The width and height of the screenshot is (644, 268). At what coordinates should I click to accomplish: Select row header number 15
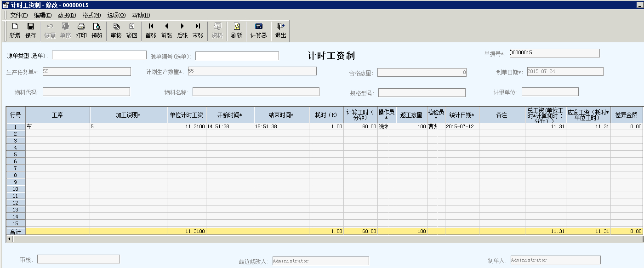pyautogui.click(x=16, y=223)
